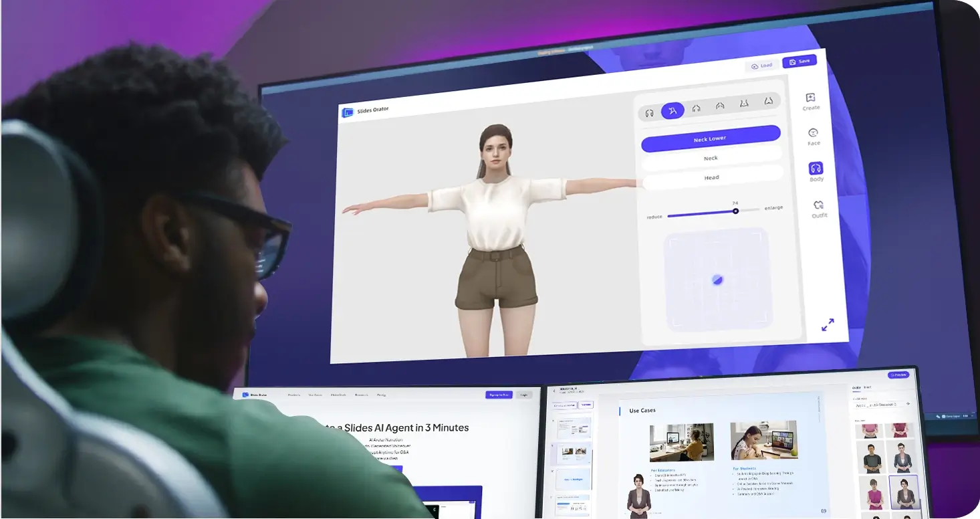The image size is (980, 519).
Task: Open the Face section in sidebar
Action: click(814, 137)
